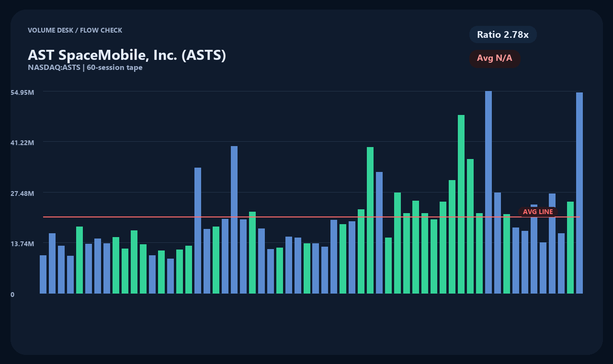Click the NASDAQ:ASTS 60-session tape subtitle
The image size is (613, 364).
[x=85, y=68]
